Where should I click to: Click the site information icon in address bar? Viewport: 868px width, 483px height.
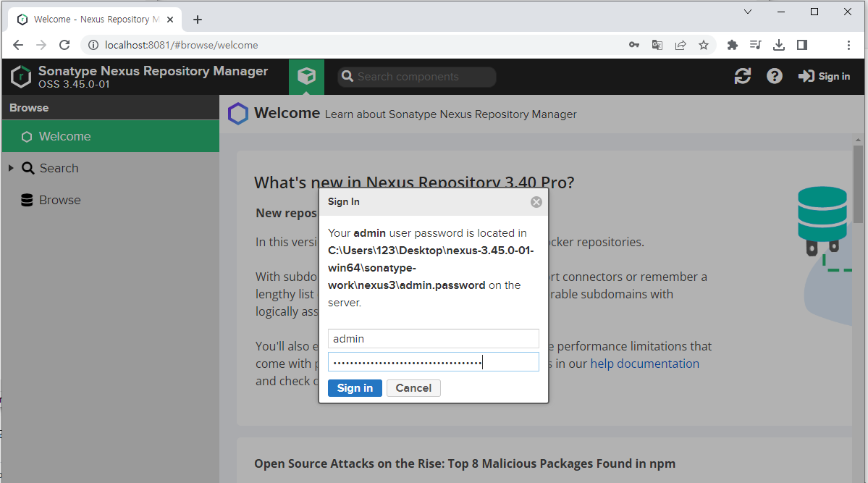93,45
